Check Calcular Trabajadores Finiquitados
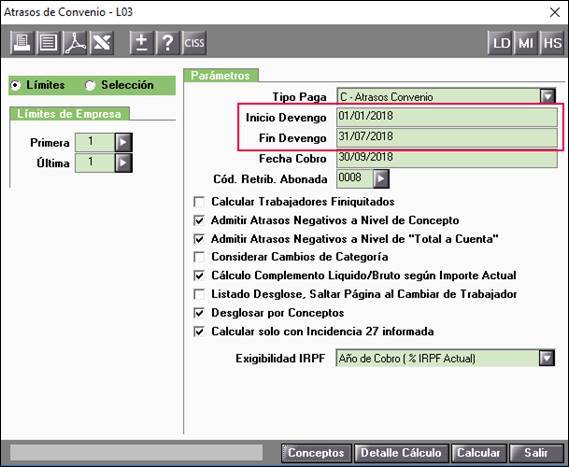569x467 pixels. click(x=199, y=202)
